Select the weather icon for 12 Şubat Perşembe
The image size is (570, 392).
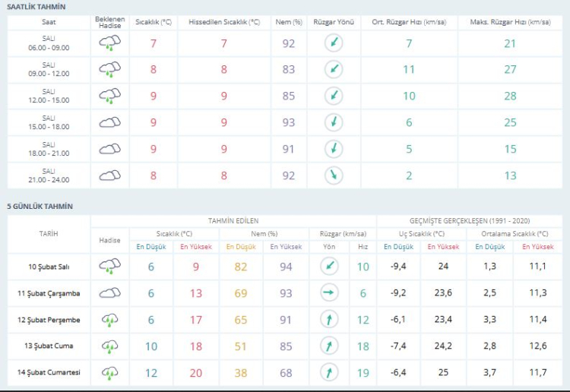coord(110,320)
